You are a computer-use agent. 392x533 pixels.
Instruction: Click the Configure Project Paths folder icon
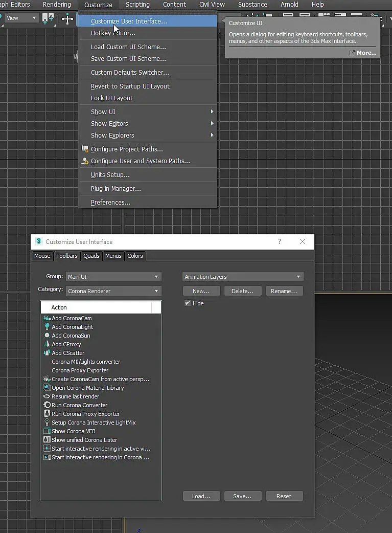click(x=85, y=149)
